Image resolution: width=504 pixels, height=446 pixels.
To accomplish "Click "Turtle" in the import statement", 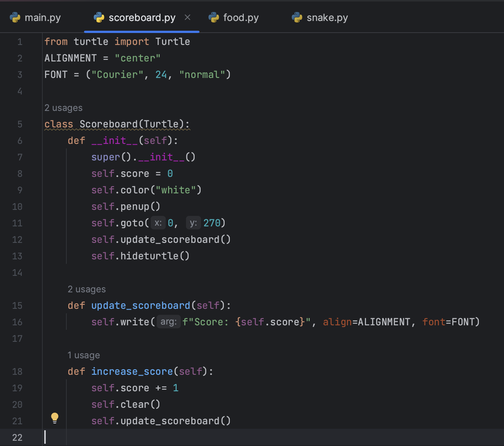I will tap(173, 42).
